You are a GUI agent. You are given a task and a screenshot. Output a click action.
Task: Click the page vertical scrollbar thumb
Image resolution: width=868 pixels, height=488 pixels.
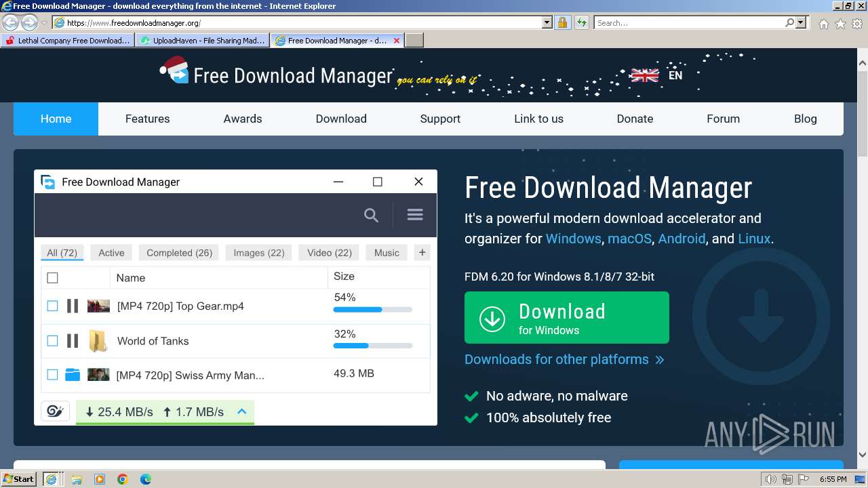point(863,113)
